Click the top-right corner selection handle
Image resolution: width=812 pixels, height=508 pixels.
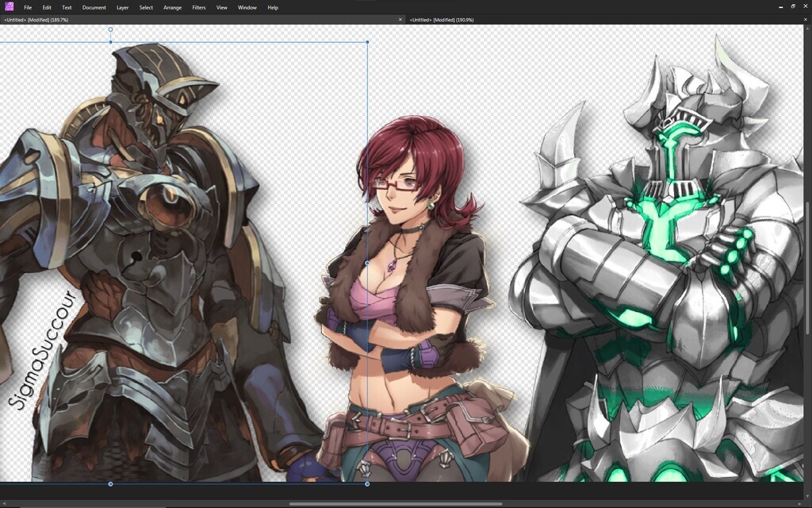click(x=368, y=42)
